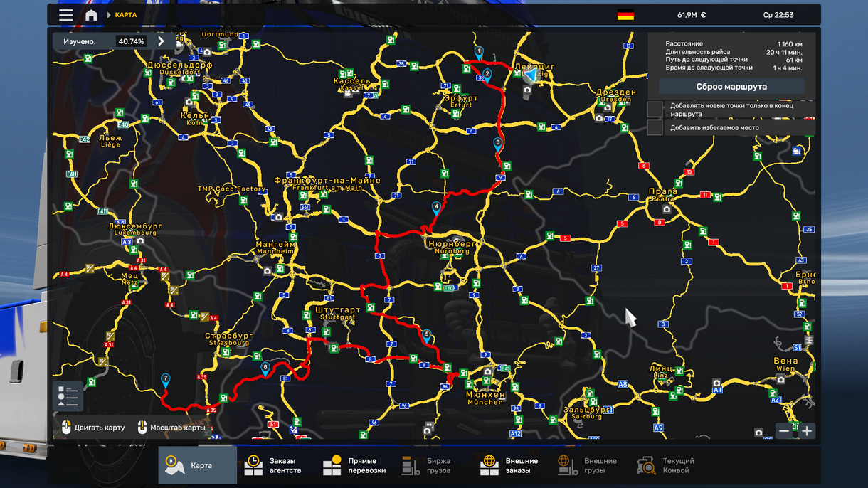Click the Льеж city label

point(110,138)
